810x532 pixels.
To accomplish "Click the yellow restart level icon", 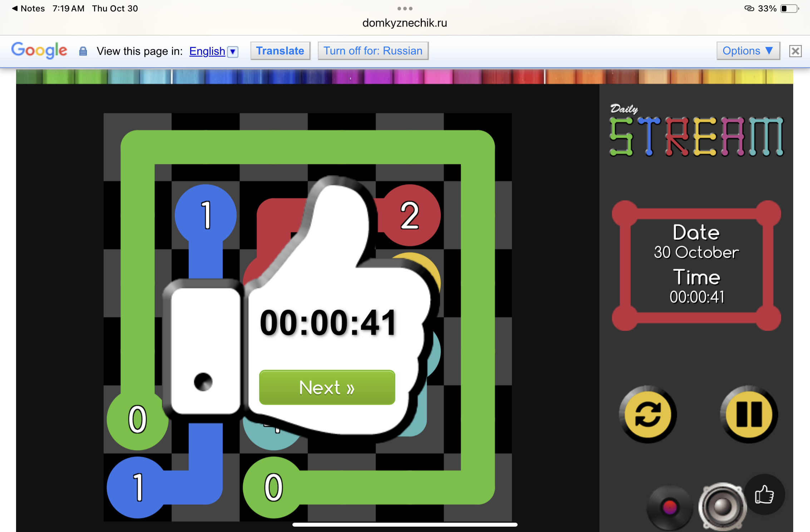I will coord(647,414).
